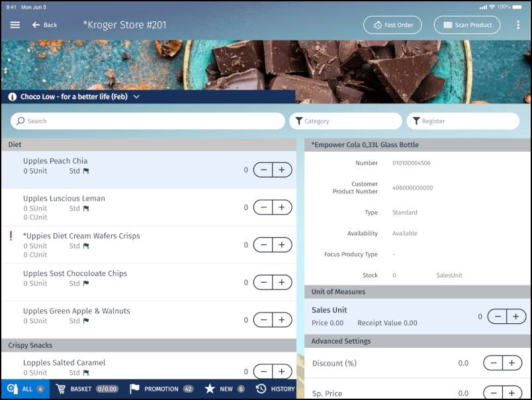Increase quantity of Upples Peach Chia

click(x=282, y=170)
